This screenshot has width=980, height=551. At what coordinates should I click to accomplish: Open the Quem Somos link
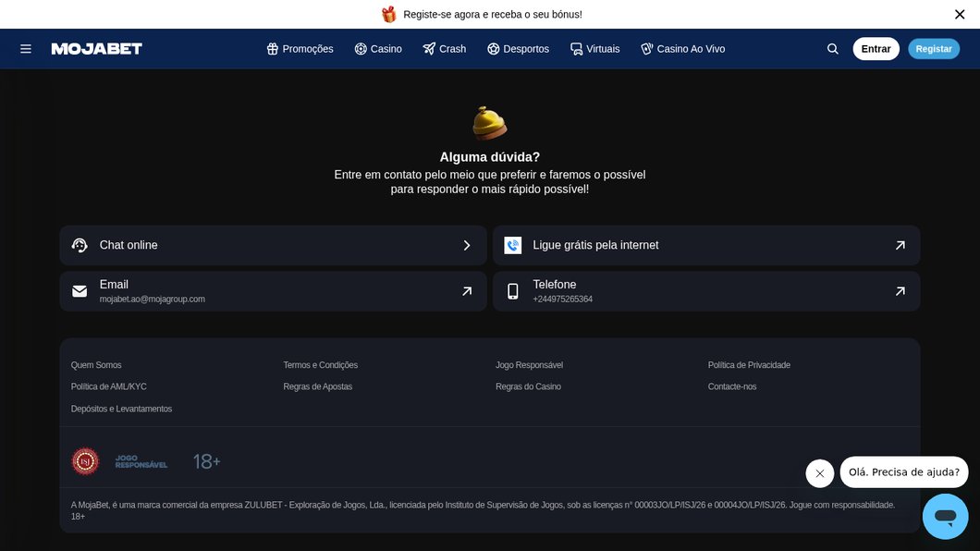(96, 365)
